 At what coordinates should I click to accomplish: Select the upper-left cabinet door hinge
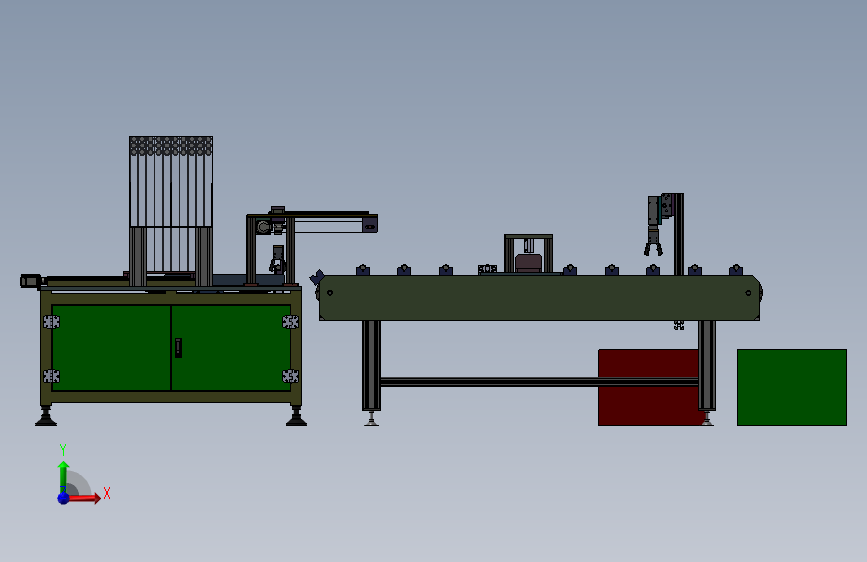[51, 322]
